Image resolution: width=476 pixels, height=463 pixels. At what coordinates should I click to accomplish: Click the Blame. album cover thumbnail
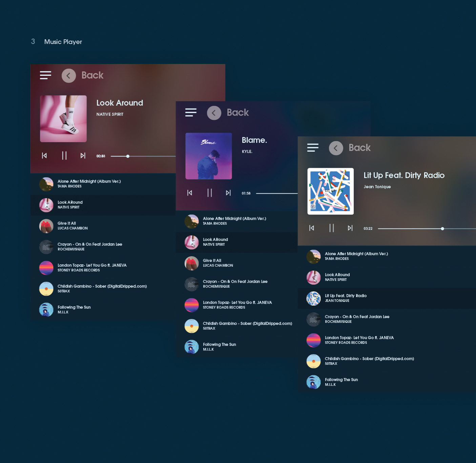(209, 156)
